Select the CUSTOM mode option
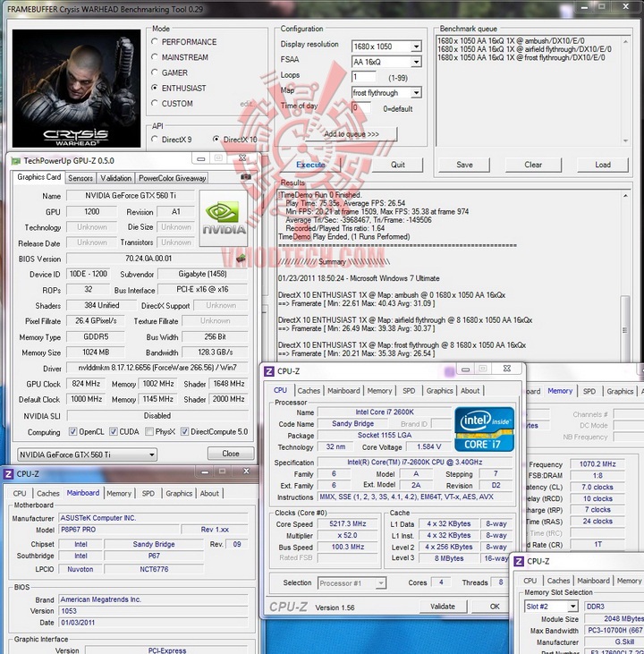Screen dimensions: 644x654 (155, 104)
